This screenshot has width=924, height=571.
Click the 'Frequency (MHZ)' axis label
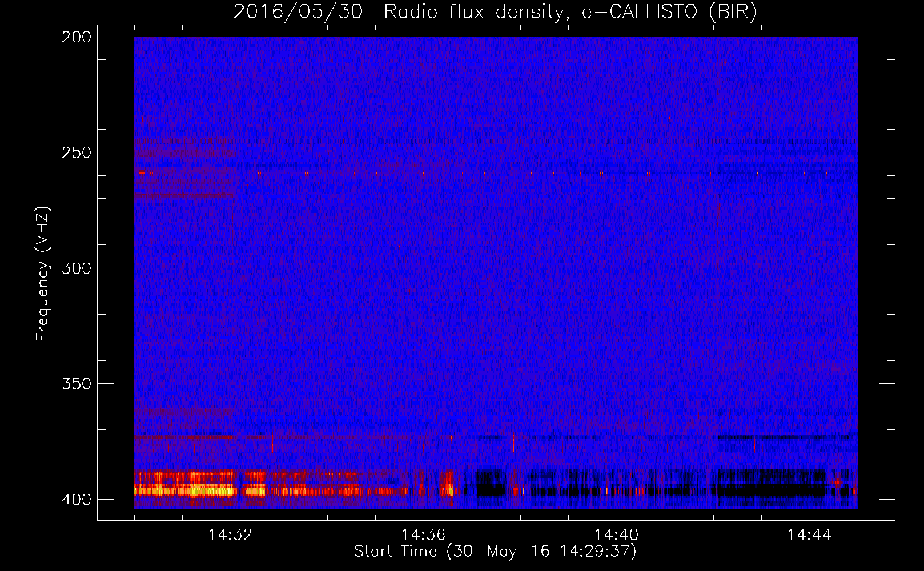(43, 274)
